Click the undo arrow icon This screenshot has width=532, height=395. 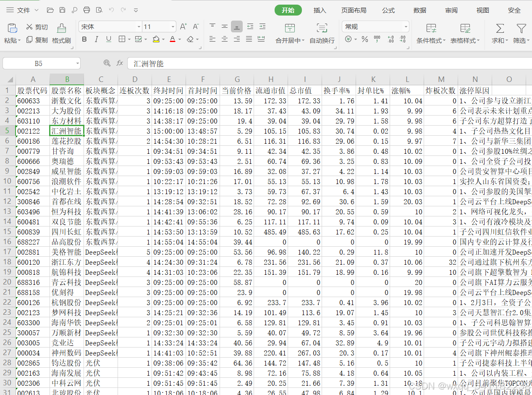[111, 10]
